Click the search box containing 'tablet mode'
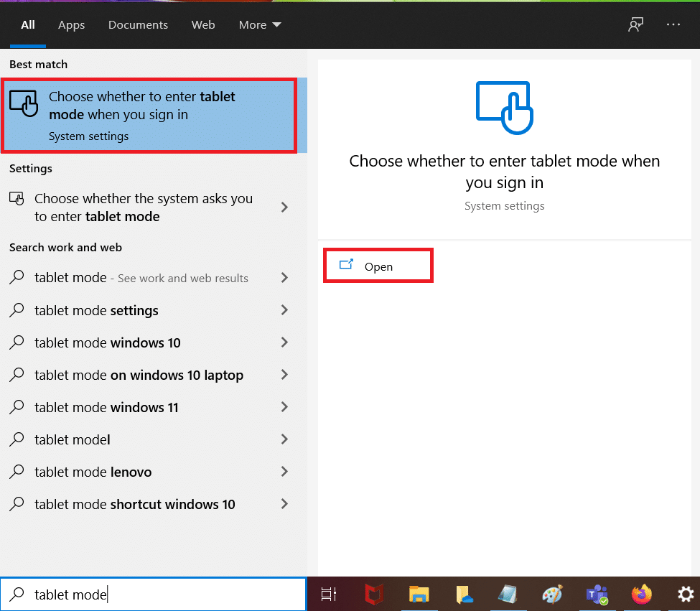The width and height of the screenshot is (700, 611). [153, 594]
